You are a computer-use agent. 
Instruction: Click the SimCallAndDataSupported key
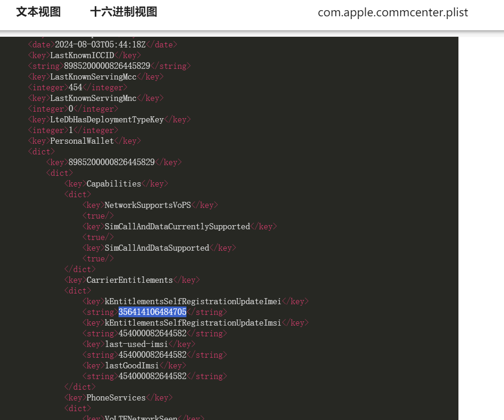click(157, 248)
